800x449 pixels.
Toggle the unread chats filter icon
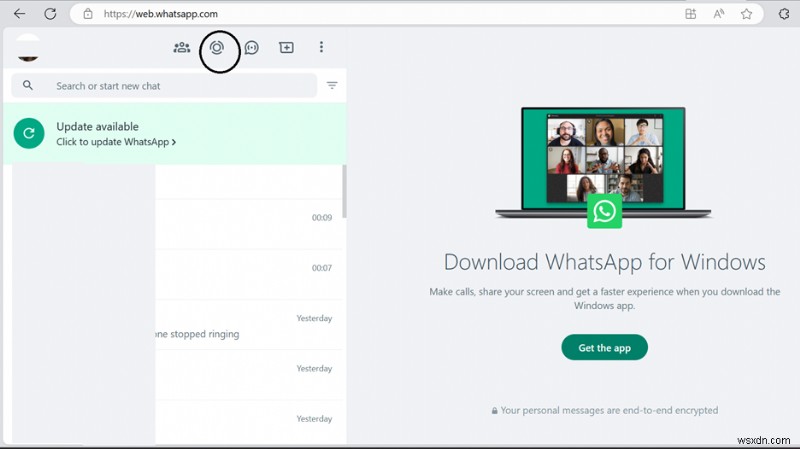(x=332, y=85)
